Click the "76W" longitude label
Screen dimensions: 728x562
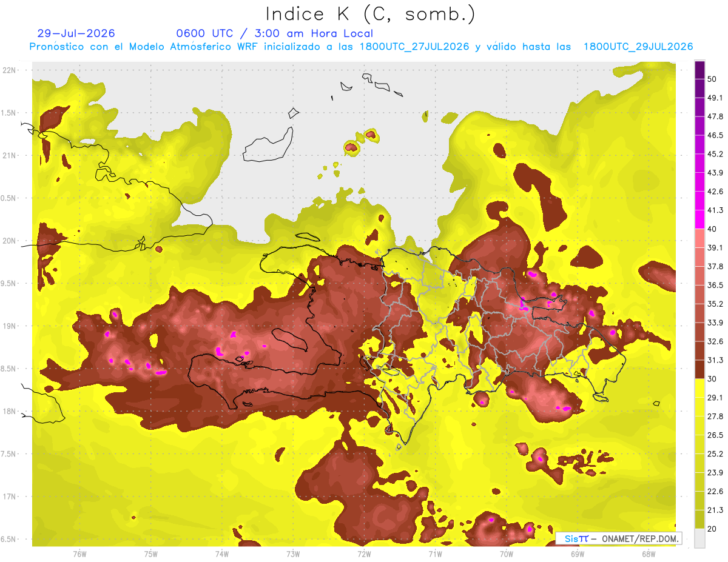click(79, 554)
